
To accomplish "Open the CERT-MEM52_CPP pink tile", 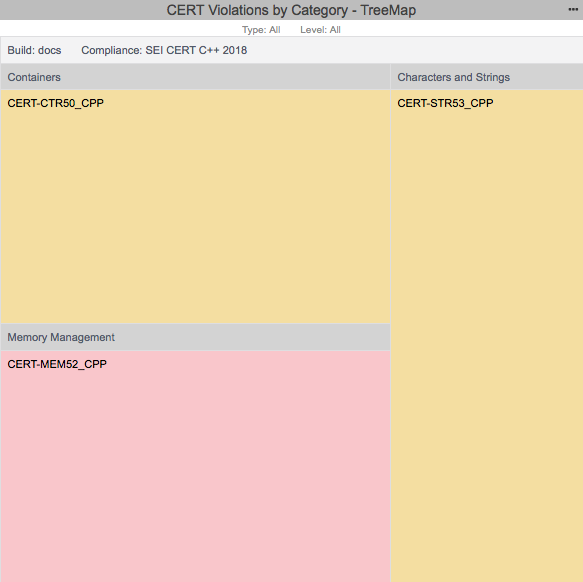I will 196,466.
